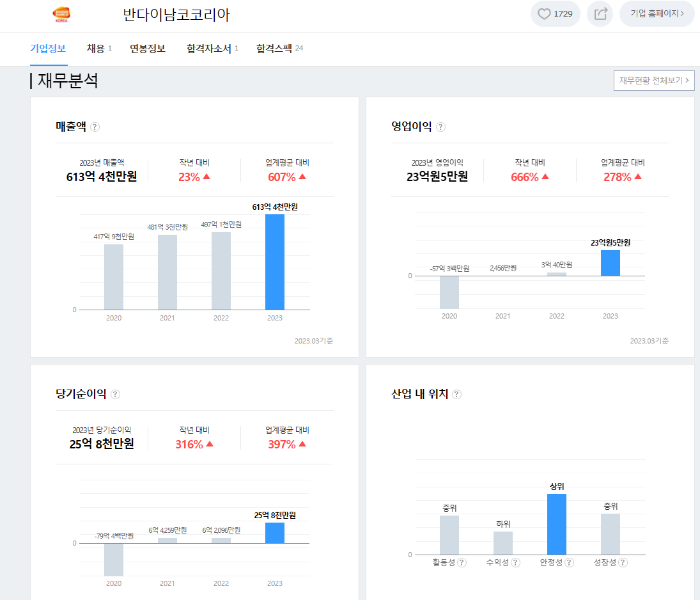Click the 2021 bar in 매출액 chart
This screenshot has height=600, width=700.
[x=167, y=272]
